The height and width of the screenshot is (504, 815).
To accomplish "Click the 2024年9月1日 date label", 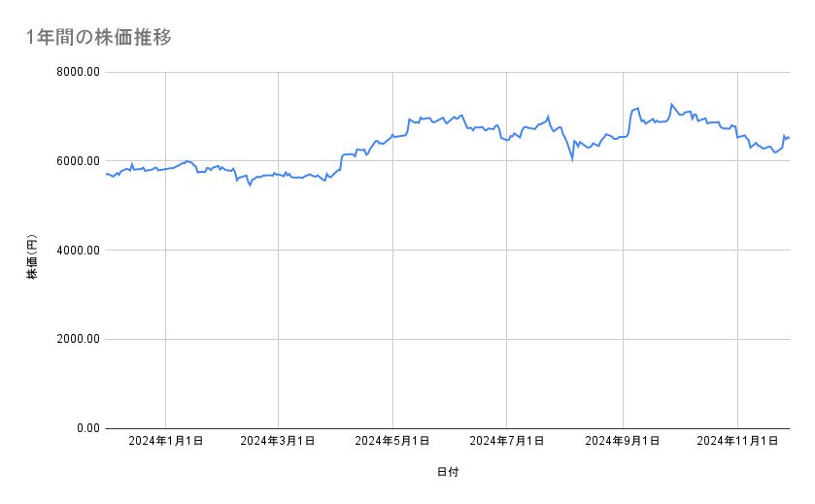I will [x=623, y=442].
